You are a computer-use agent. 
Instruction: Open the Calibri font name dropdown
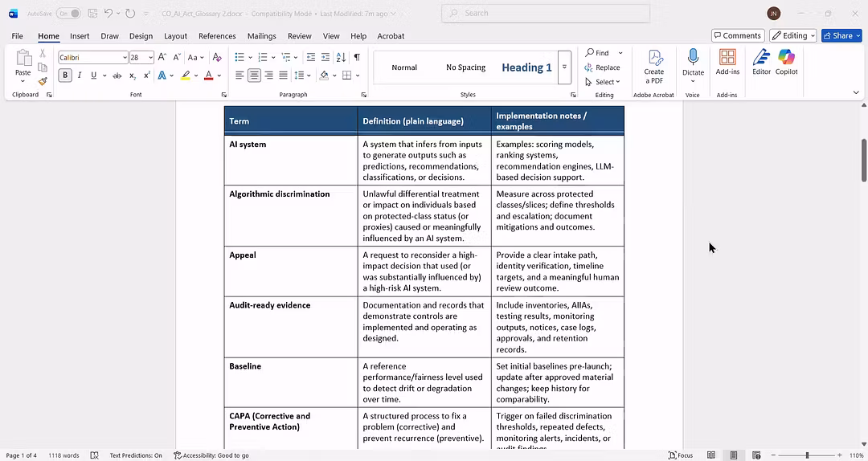click(125, 58)
